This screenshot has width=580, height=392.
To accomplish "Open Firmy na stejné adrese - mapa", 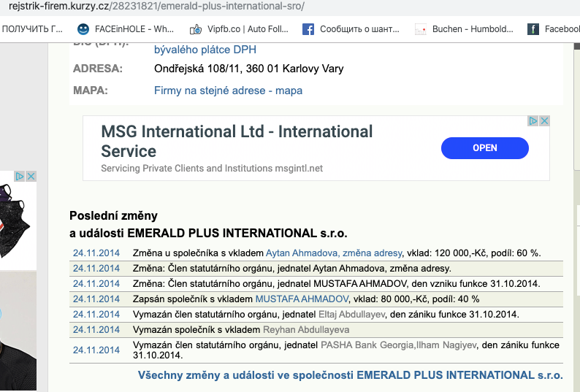I will [228, 91].
